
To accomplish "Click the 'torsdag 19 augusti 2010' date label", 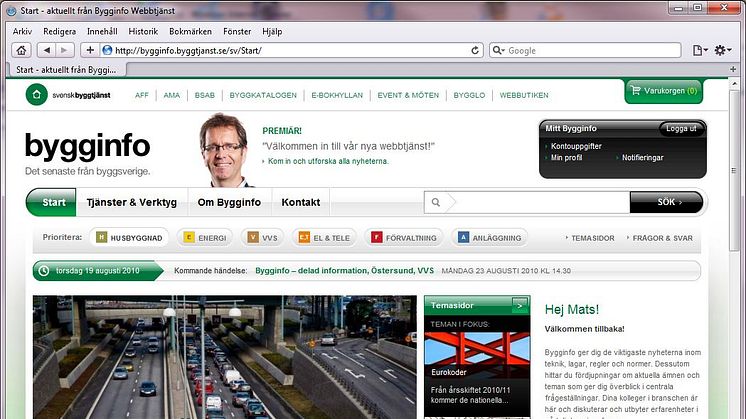I will pos(98,271).
